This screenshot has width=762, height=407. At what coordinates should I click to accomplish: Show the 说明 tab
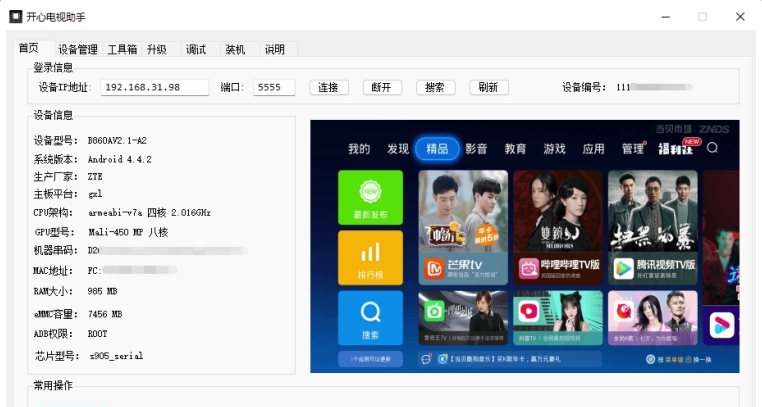[x=275, y=50]
